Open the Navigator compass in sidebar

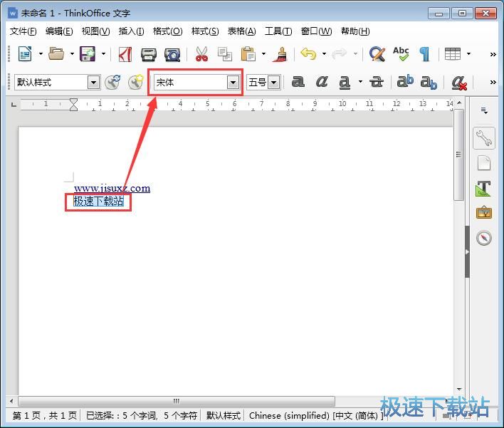(484, 238)
